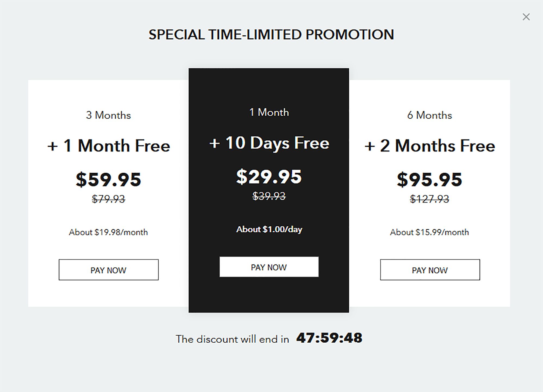The image size is (543, 392).
Task: Click the '+ 2 Months Free' bonus text
Action: 430,146
